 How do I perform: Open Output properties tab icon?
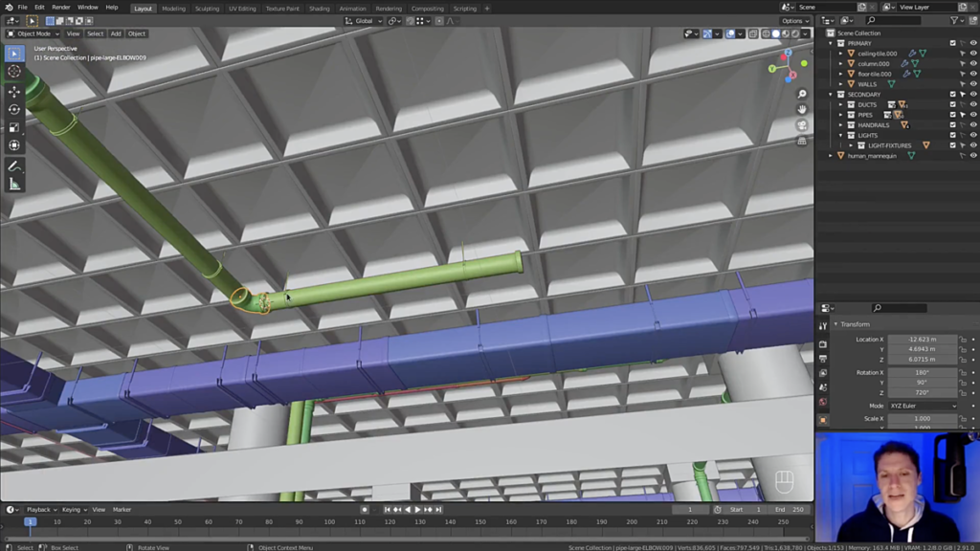(x=823, y=359)
